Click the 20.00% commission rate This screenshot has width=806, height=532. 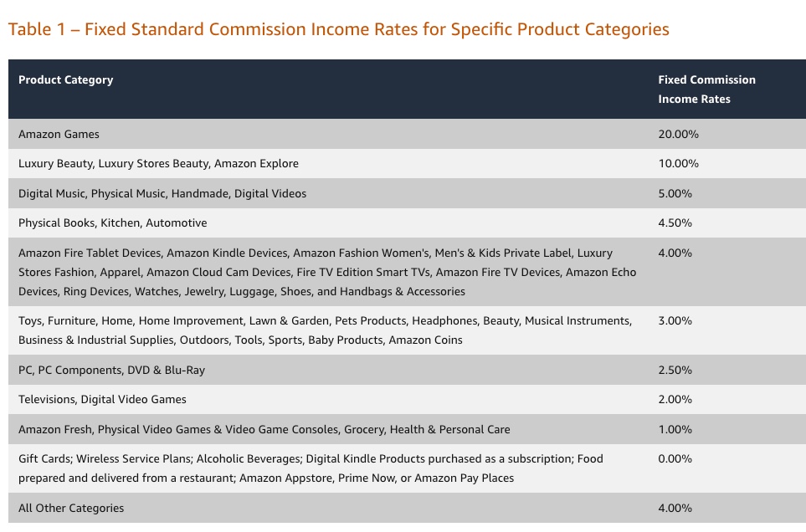[x=678, y=134]
